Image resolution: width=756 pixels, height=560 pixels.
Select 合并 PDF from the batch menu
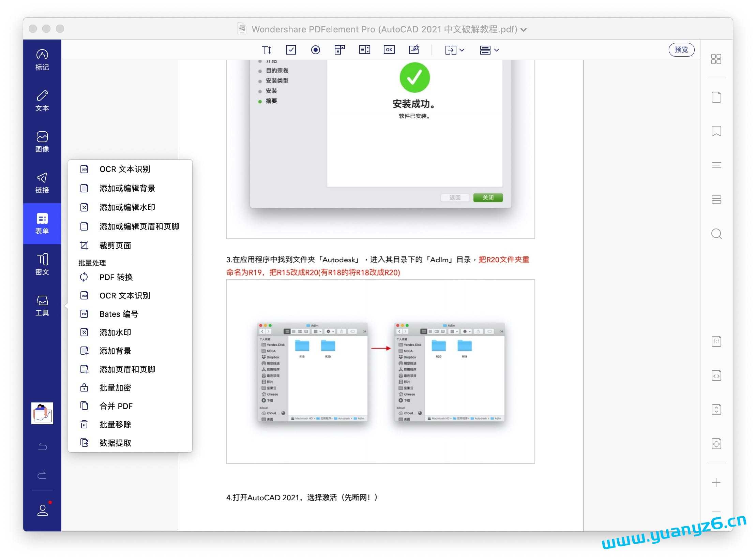(x=116, y=406)
